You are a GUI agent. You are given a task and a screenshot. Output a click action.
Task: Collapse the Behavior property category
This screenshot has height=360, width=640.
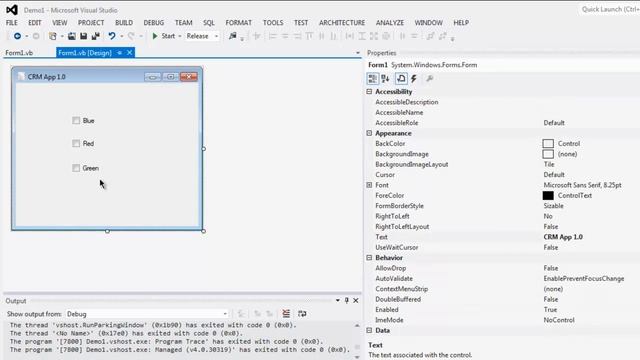click(369, 258)
